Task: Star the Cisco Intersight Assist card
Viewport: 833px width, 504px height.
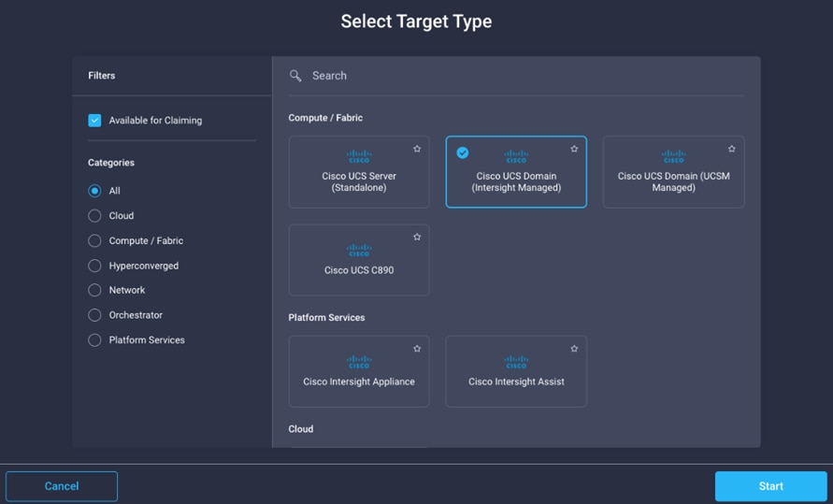Action: [574, 349]
